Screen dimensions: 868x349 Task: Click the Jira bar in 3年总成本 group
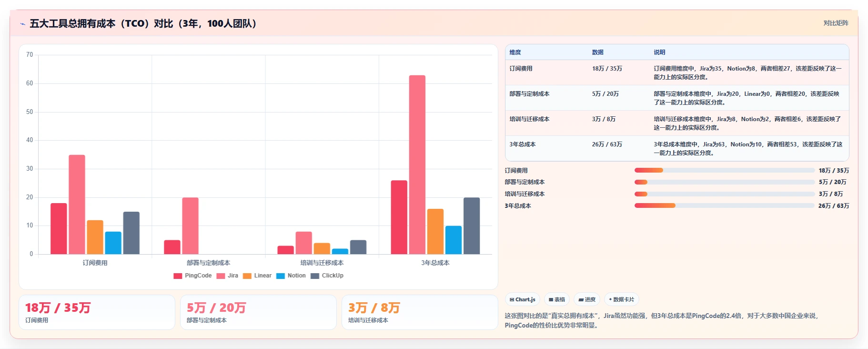pyautogui.click(x=417, y=164)
